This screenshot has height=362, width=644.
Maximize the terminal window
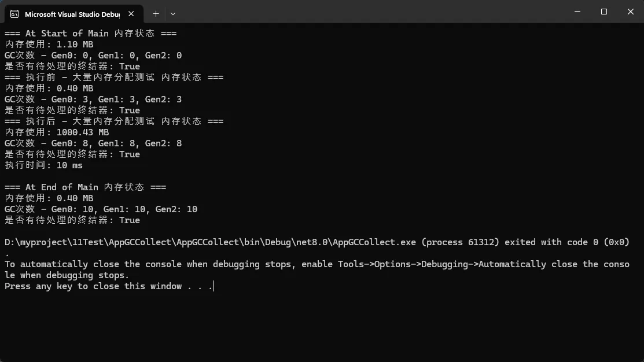click(x=604, y=12)
